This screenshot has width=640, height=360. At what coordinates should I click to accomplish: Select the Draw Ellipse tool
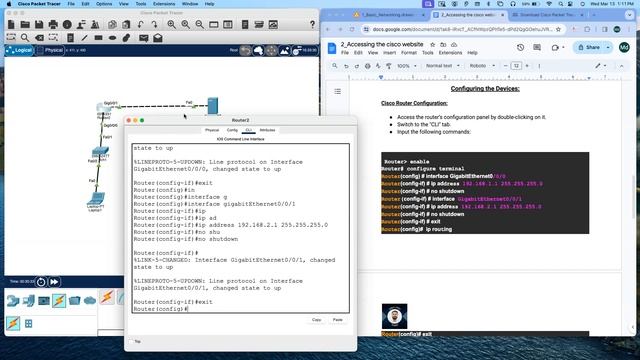112,38
